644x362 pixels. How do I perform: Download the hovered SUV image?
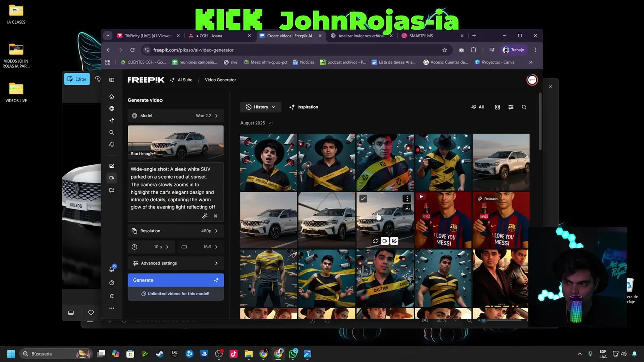click(407, 208)
